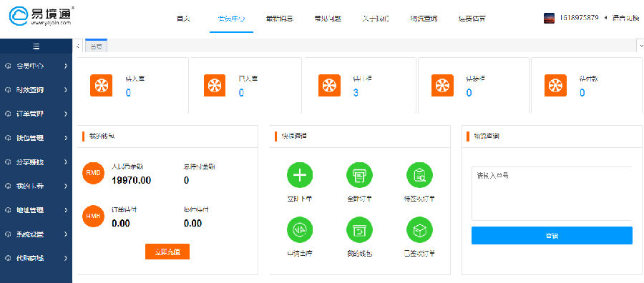The width and height of the screenshot is (644, 283).
Task: Click the 待付款 orange status icon
Action: coord(555,85)
